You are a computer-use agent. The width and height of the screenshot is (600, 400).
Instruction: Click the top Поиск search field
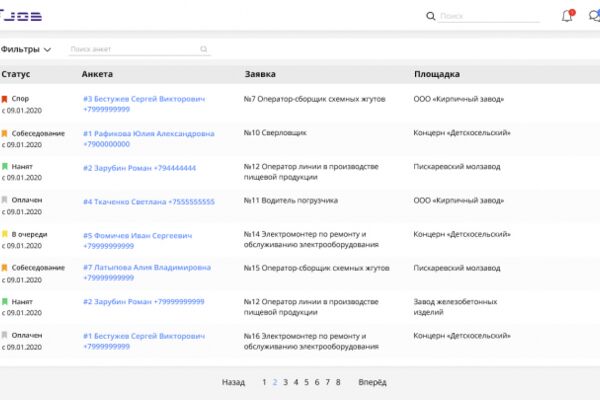point(489,16)
